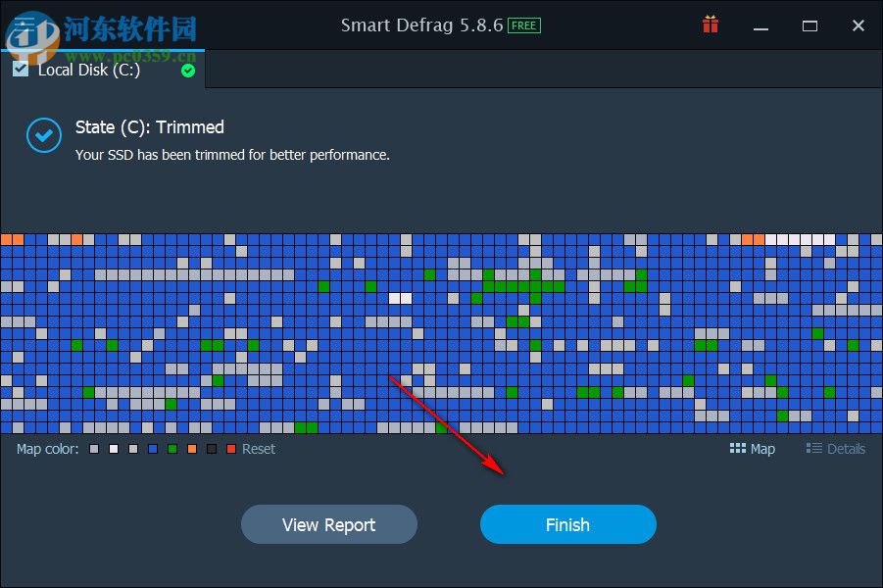
Task: Open the View Report screen
Action: point(328,524)
